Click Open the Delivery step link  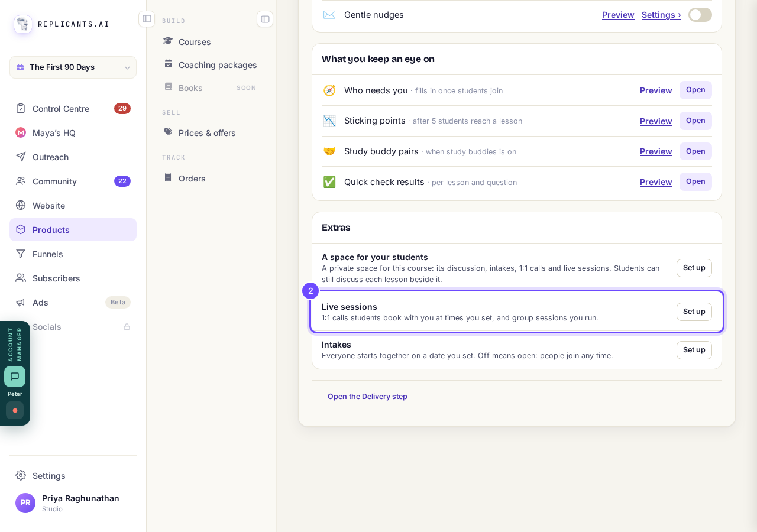(367, 397)
